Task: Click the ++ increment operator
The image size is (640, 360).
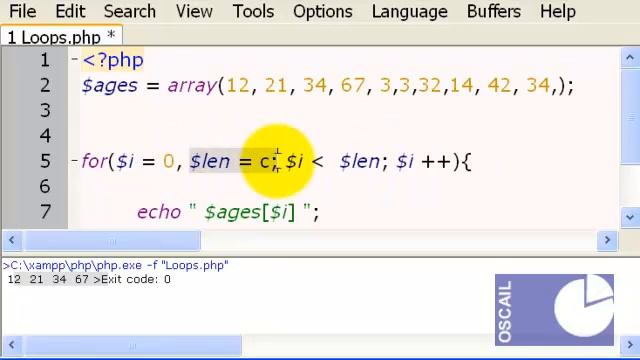Action: [x=436, y=162]
